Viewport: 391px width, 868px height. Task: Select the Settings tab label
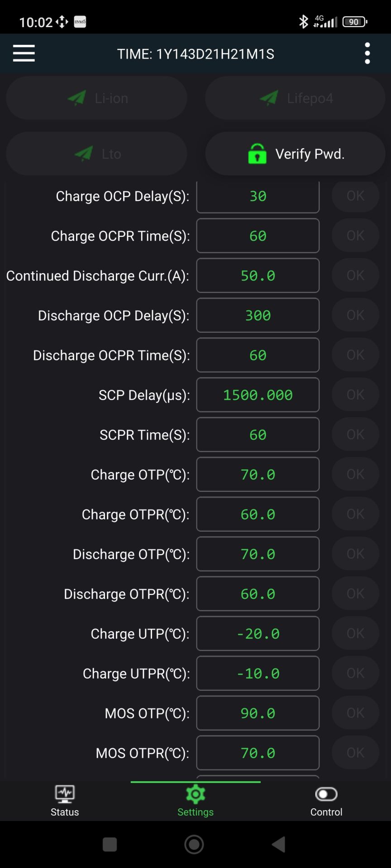pyautogui.click(x=195, y=812)
